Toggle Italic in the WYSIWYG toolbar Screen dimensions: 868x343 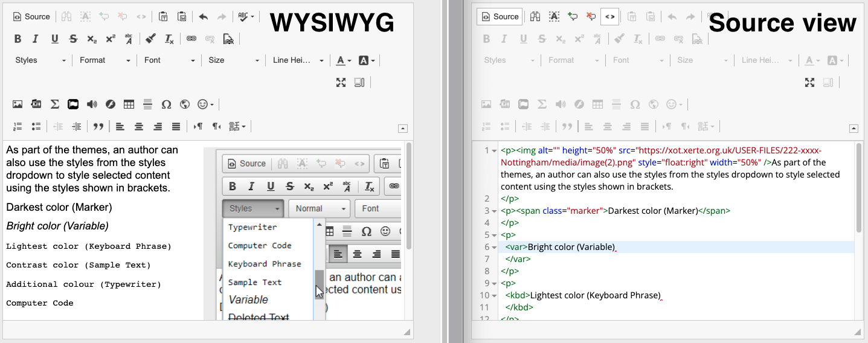pyautogui.click(x=36, y=39)
